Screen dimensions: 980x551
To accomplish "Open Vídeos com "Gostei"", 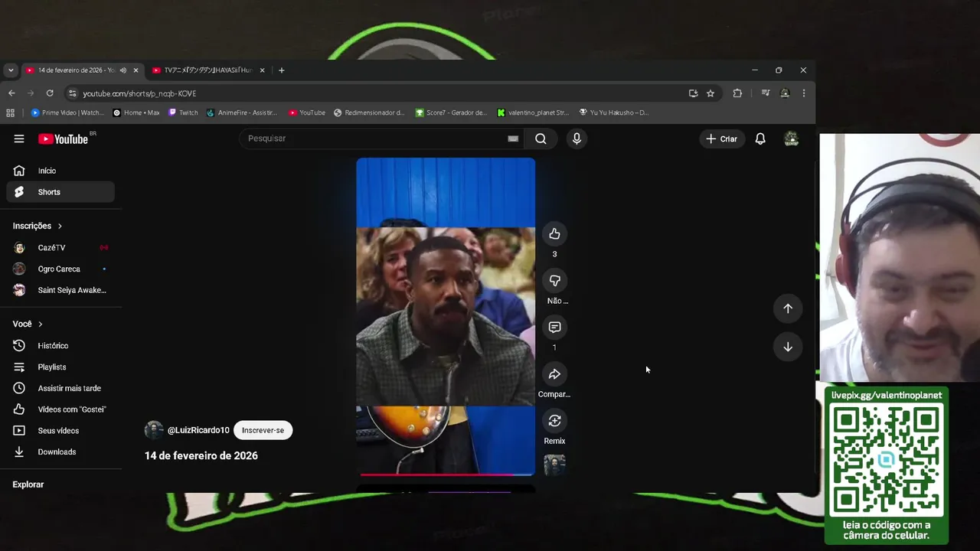I will click(x=60, y=409).
